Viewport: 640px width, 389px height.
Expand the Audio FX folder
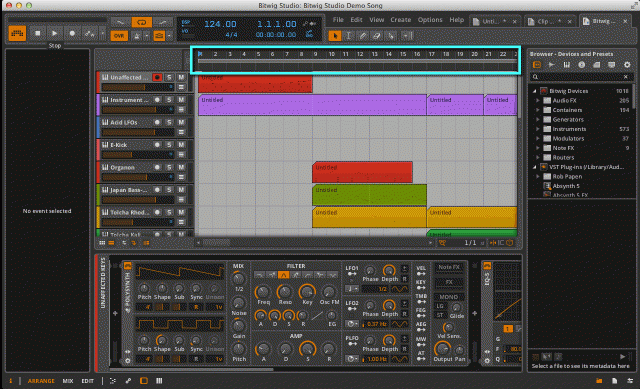point(538,100)
